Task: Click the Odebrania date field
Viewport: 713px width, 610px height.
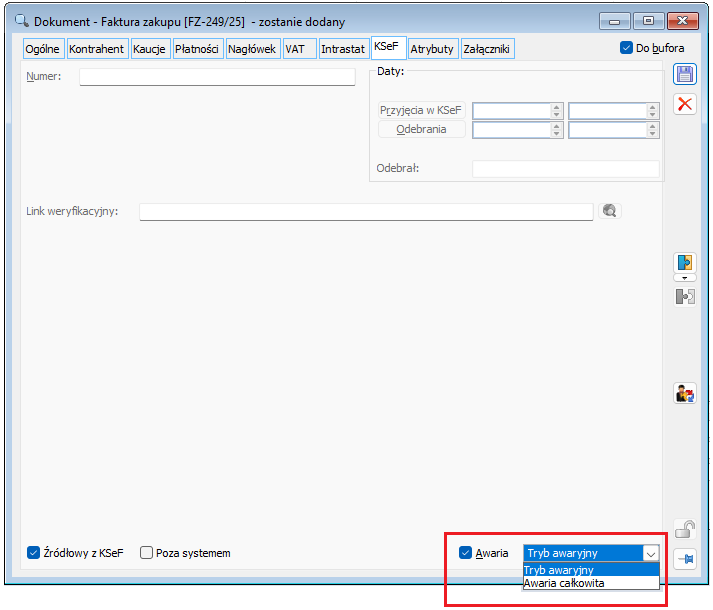Action: pyautogui.click(x=512, y=130)
